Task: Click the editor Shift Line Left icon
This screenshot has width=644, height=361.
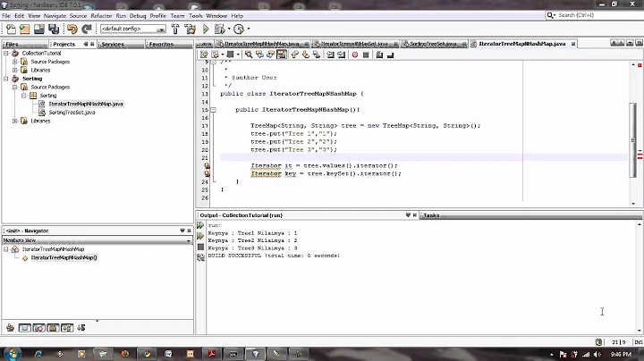Action: [330, 55]
